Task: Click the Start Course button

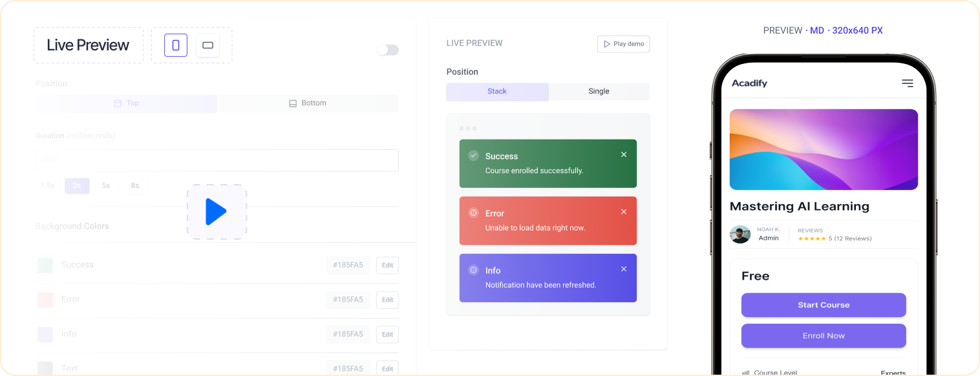Action: coord(824,305)
